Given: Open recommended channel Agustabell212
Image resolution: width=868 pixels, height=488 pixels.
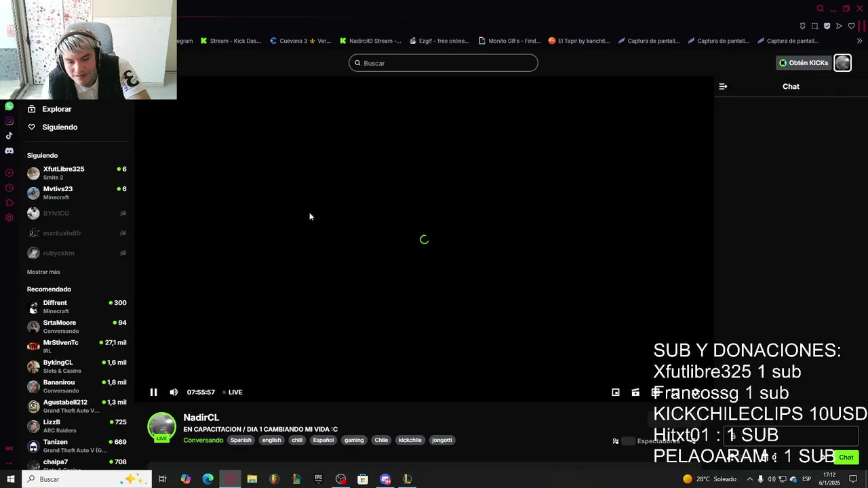Looking at the screenshot, I should (77, 406).
